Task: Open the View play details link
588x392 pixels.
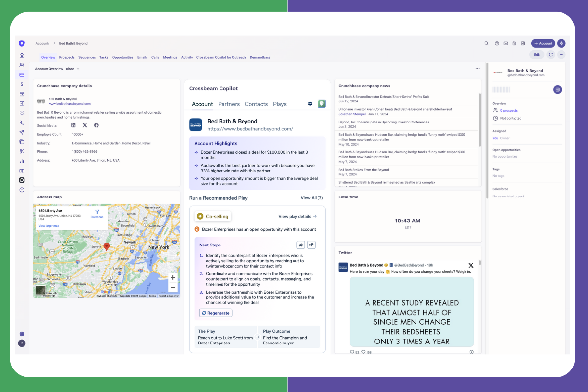Action: point(297,216)
